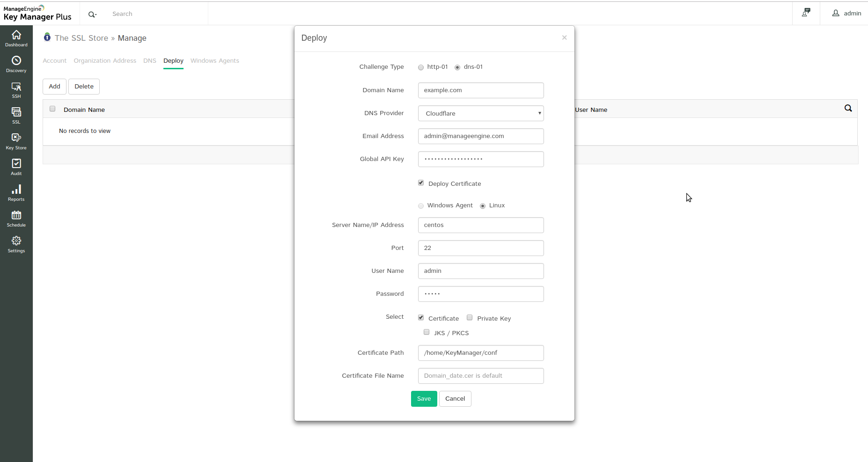Click the table search magnifier icon
This screenshot has height=462, width=868.
848,108
